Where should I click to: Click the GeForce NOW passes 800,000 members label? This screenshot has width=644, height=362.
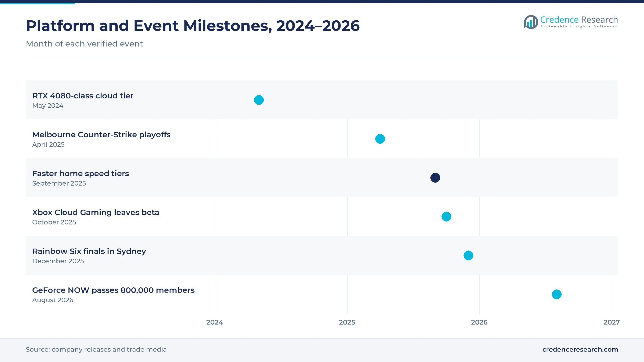113,290
